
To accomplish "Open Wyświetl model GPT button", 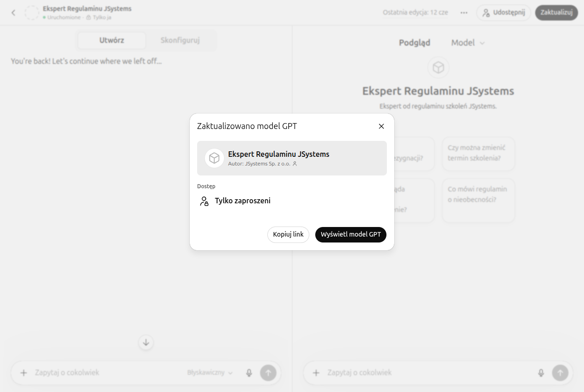I will pos(351,235).
